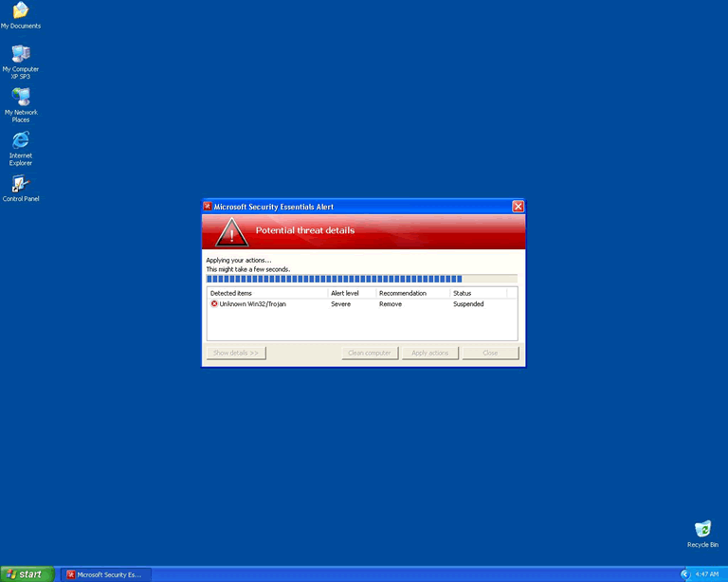This screenshot has height=582, width=728.
Task: Open the My Documents desktop icon
Action: pos(20,11)
